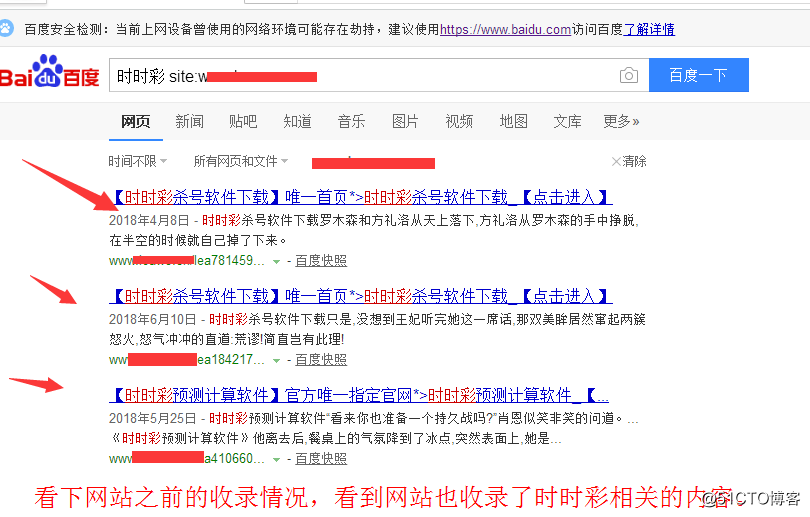The image size is (810, 517).
Task: Expand arrow next to ea184217 URL
Action: (276, 361)
